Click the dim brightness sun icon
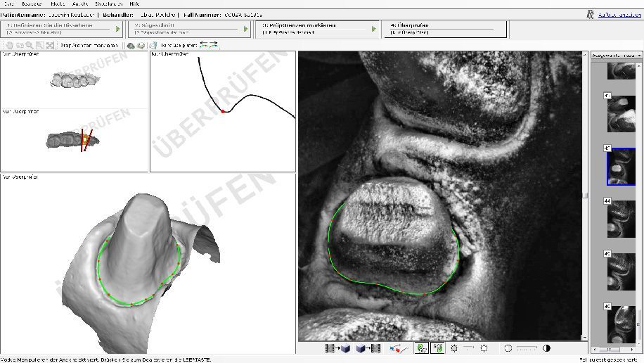 point(454,349)
